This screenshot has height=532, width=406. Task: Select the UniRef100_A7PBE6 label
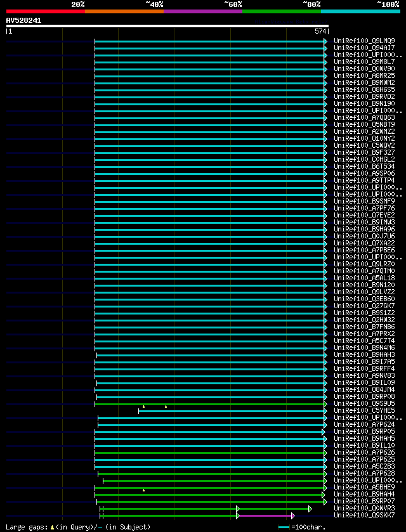click(x=364, y=250)
